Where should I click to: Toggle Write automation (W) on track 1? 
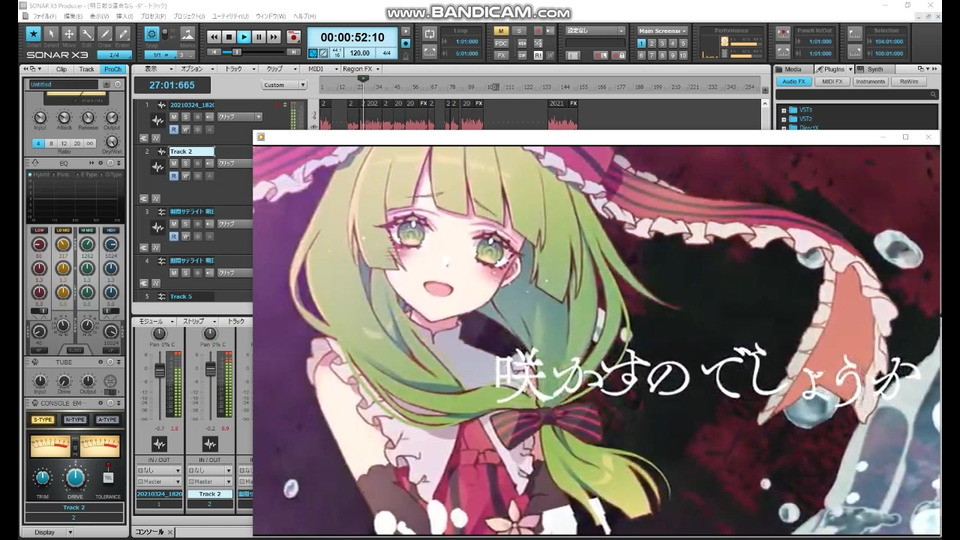[x=186, y=129]
